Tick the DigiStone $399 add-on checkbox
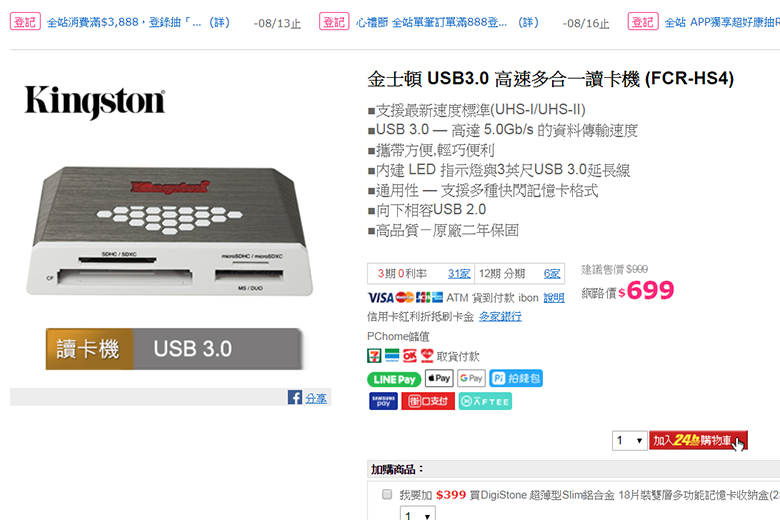Image resolution: width=780 pixels, height=520 pixels. pos(387,494)
